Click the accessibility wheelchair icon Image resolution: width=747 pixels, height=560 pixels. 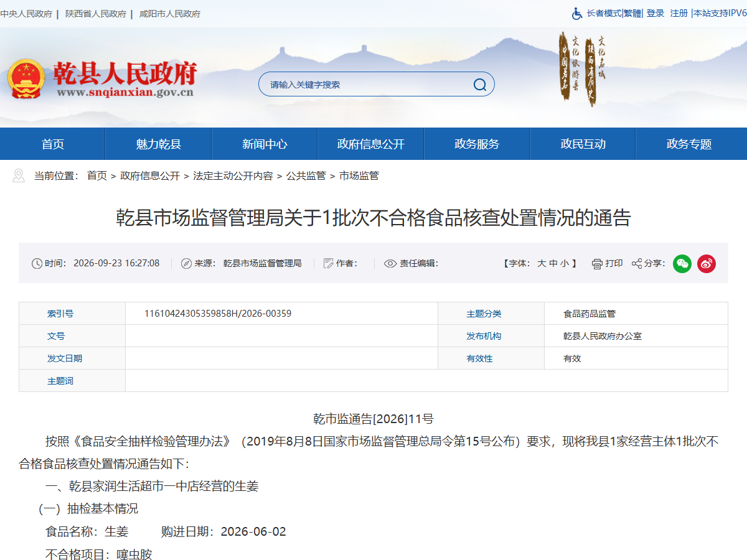tap(577, 13)
